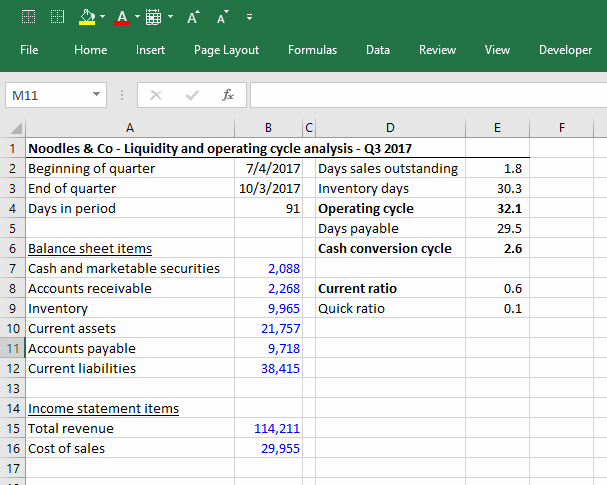Switch to the Formulas ribbon tab
This screenshot has height=485, width=607.
(312, 50)
